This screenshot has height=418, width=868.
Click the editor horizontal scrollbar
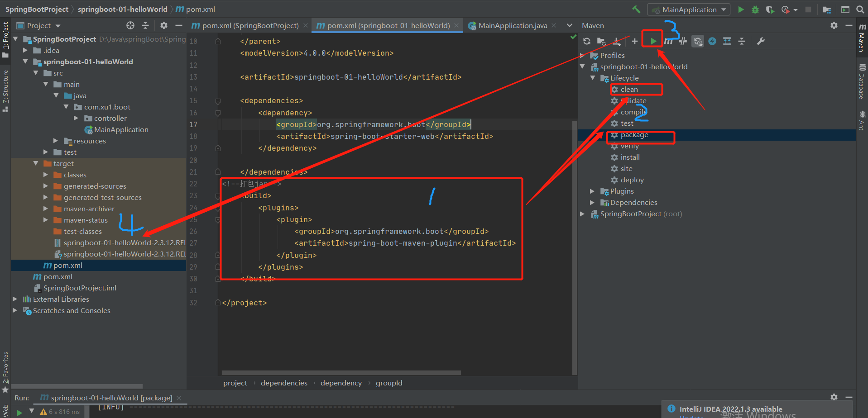pos(341,373)
